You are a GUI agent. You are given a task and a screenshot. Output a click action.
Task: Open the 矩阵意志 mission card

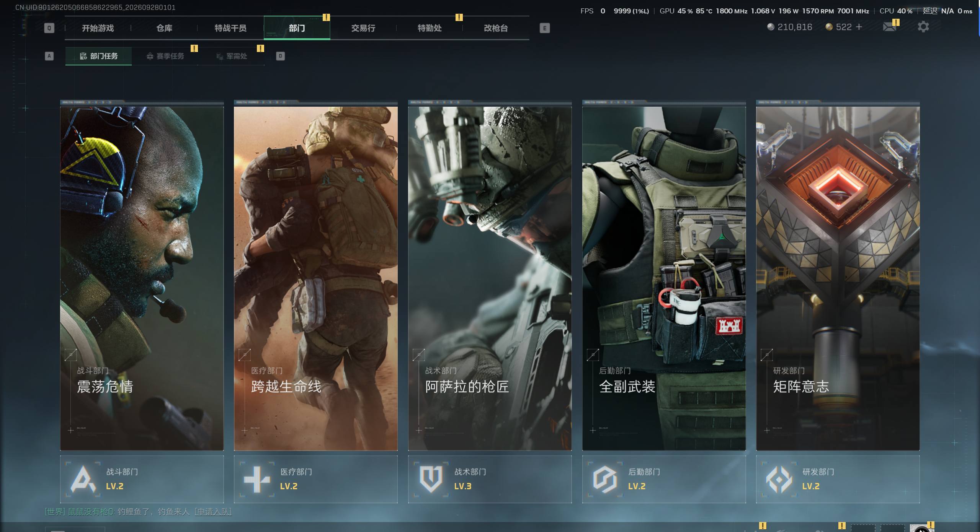pyautogui.click(x=838, y=278)
